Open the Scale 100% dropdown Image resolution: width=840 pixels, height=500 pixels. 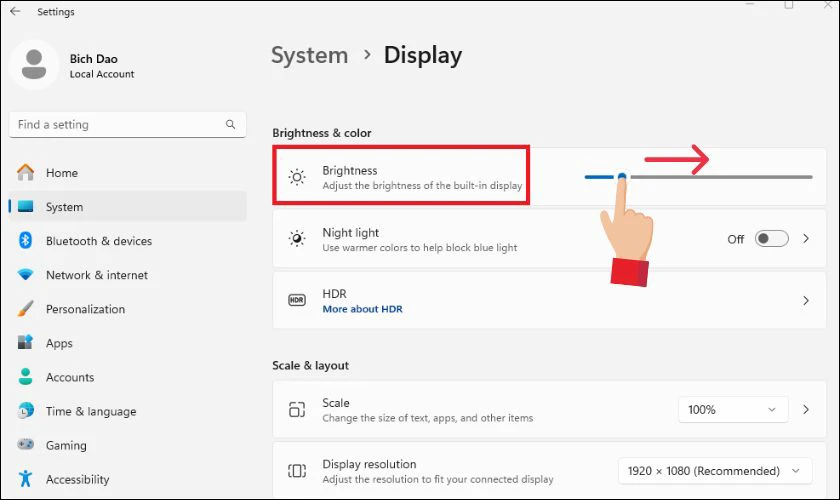[733, 409]
